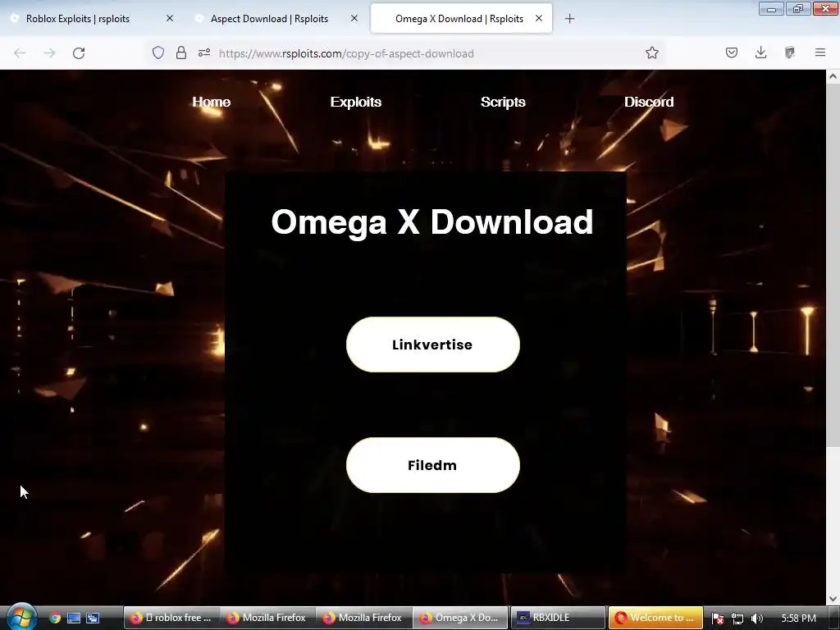
Task: Select Omega X Do... taskbar button
Action: click(x=459, y=618)
